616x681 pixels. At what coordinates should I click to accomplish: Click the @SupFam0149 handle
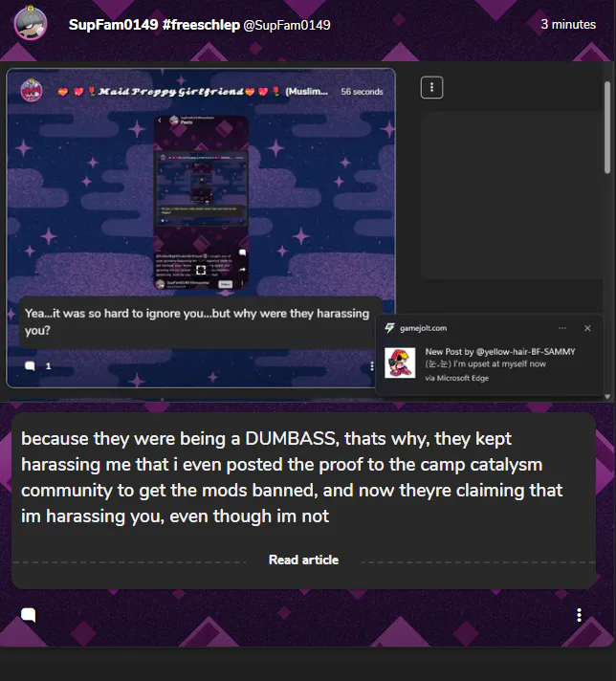coord(287,25)
